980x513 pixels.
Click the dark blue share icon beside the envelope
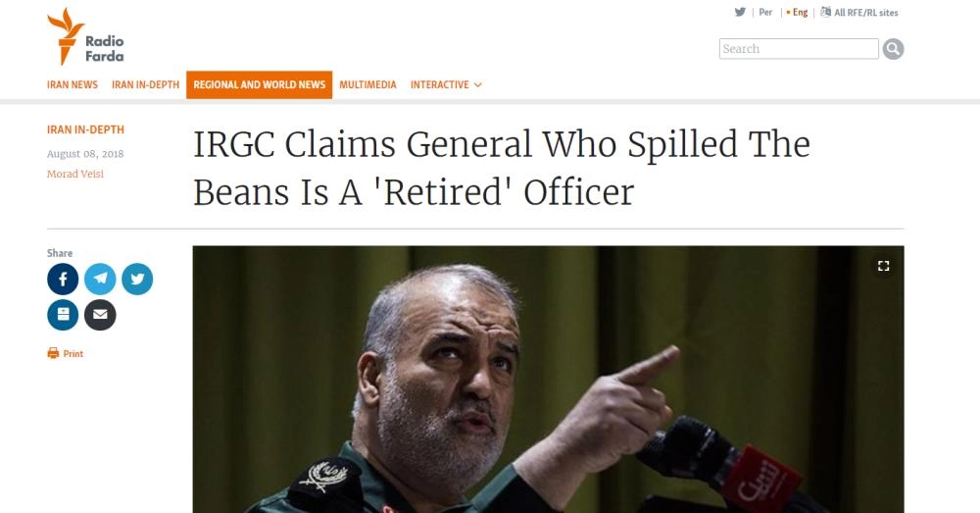63,315
